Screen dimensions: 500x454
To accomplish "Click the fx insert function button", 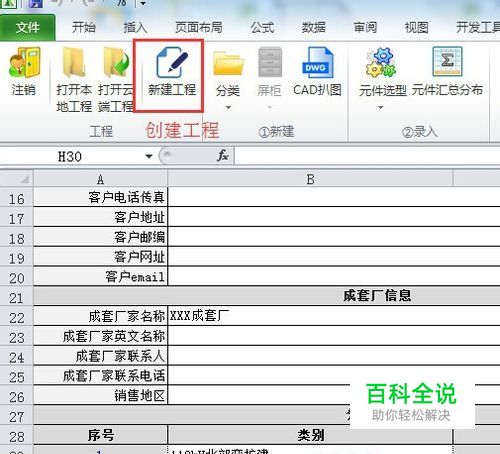I will coord(223,155).
